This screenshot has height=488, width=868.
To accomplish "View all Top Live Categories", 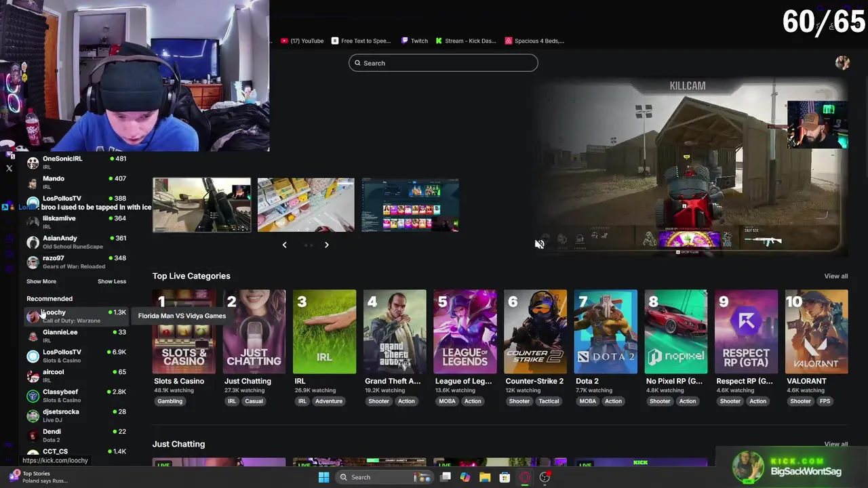I will point(835,276).
